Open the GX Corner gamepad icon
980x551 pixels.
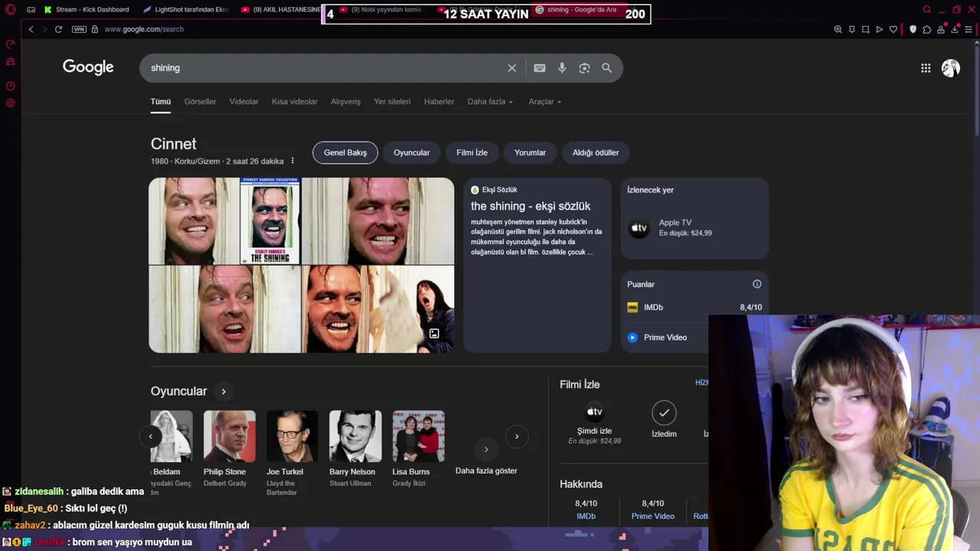tap(31, 9)
